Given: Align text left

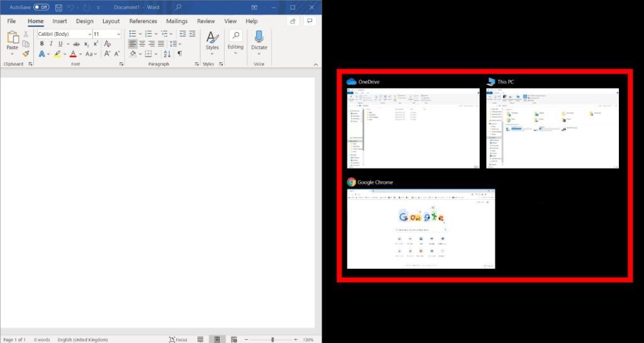Looking at the screenshot, I should click(133, 43).
